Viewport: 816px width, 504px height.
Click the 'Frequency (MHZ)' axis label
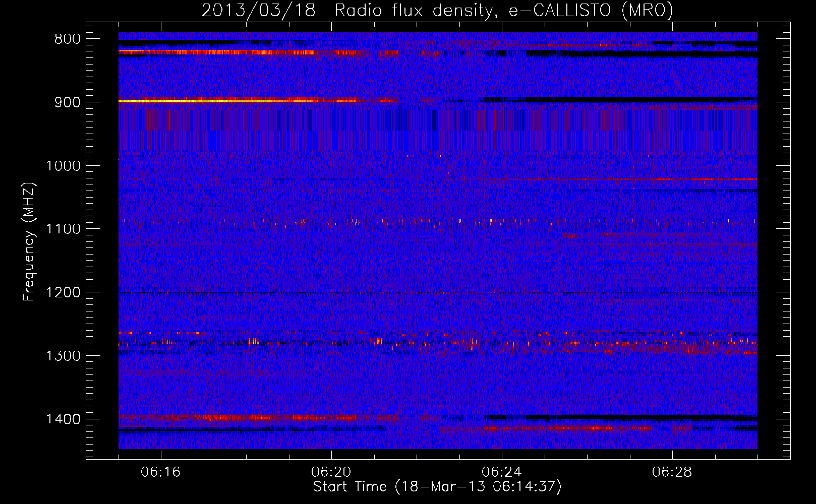[x=29, y=242]
